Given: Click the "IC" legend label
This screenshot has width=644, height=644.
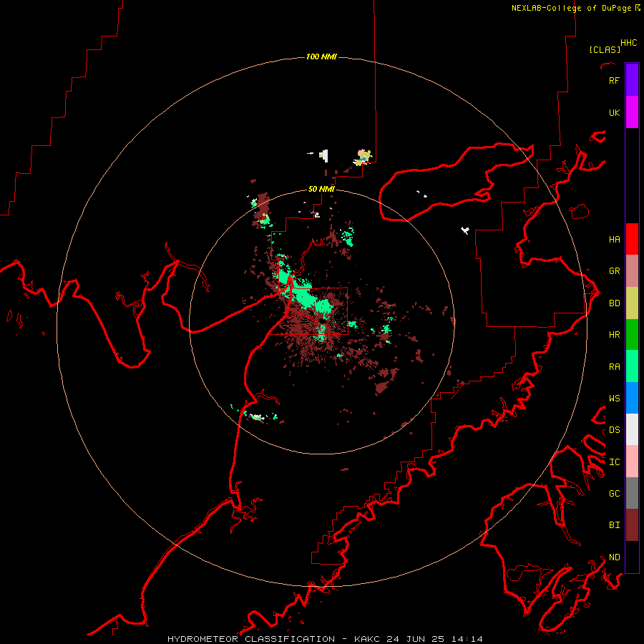Looking at the screenshot, I should (614, 462).
